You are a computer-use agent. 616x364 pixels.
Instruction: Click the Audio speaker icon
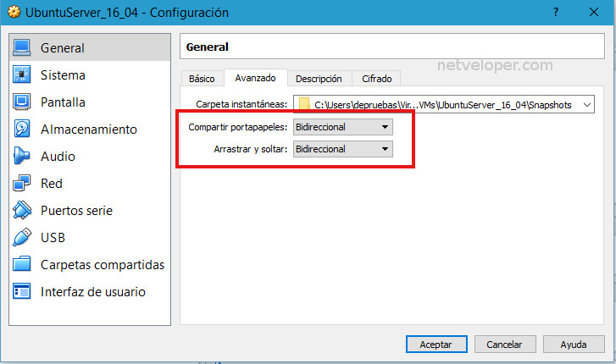pos(22,156)
